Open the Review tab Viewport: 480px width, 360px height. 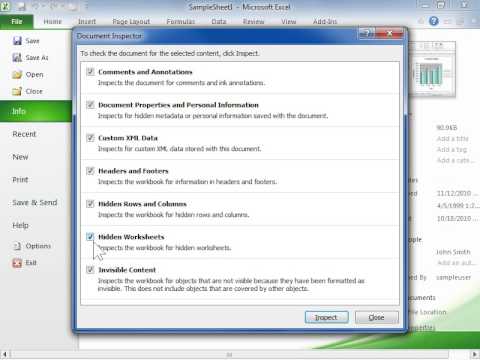click(253, 22)
